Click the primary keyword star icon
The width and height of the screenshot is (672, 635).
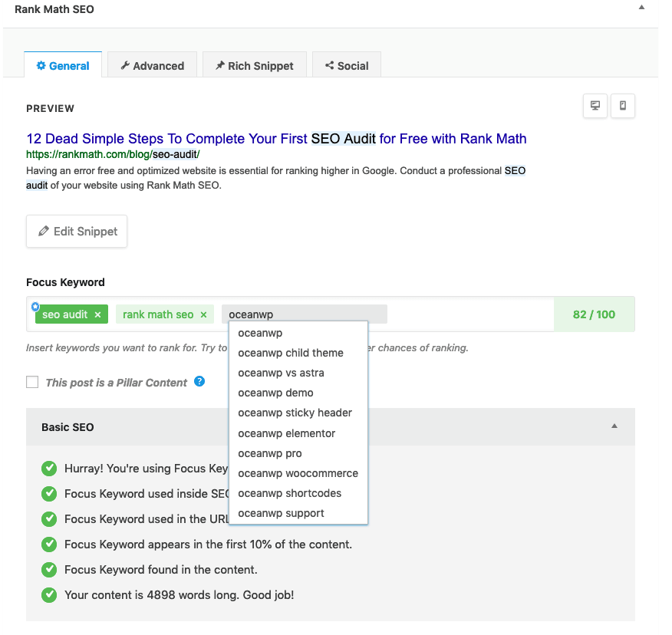pos(35,307)
